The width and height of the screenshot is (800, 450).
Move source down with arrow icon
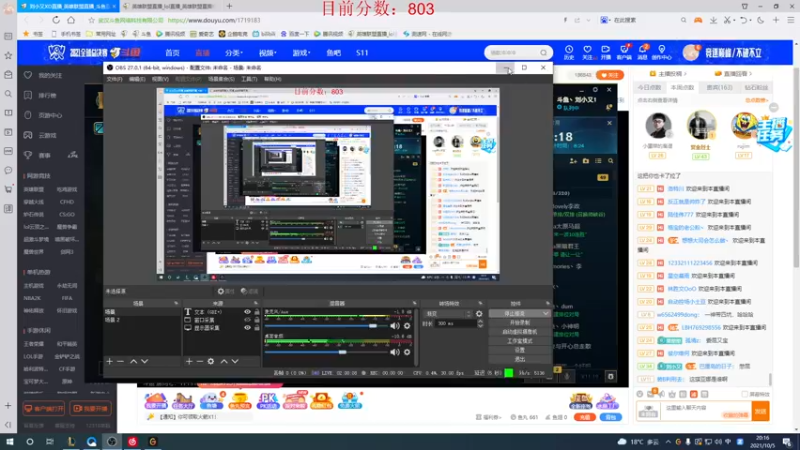[x=235, y=361]
